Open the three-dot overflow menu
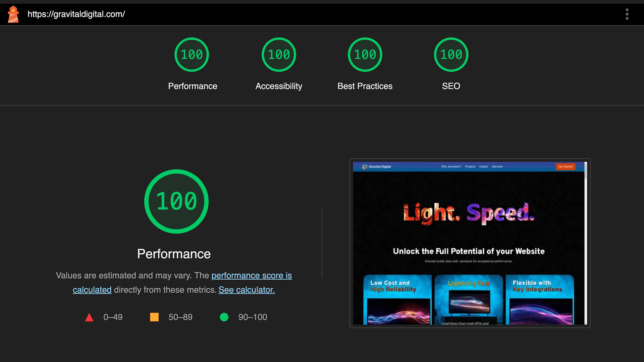This screenshot has width=644, height=362. [x=627, y=14]
